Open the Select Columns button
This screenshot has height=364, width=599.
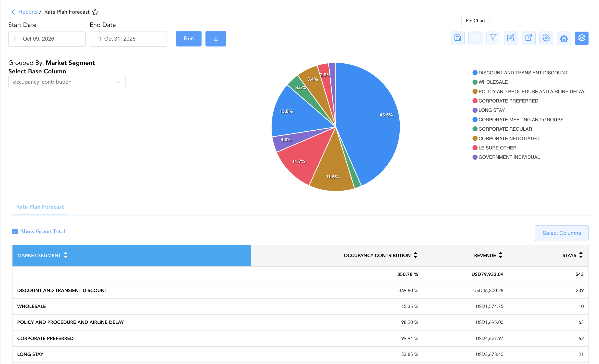pyautogui.click(x=562, y=233)
